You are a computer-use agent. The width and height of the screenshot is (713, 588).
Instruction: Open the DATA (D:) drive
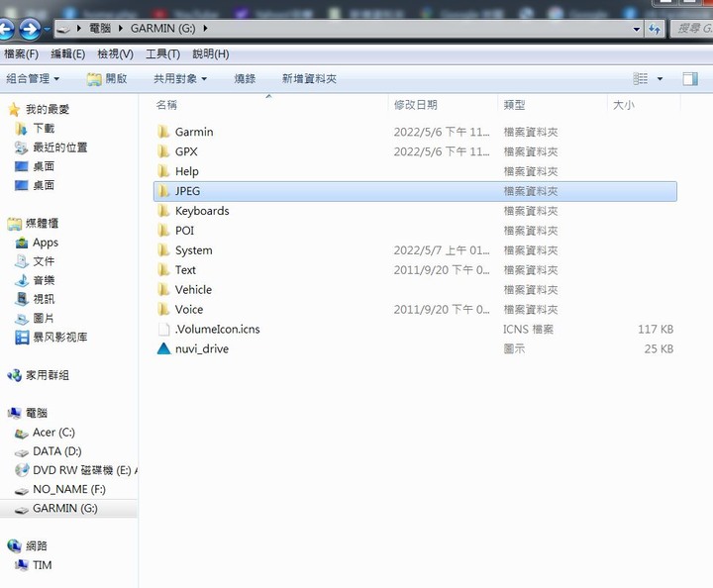[x=57, y=451]
